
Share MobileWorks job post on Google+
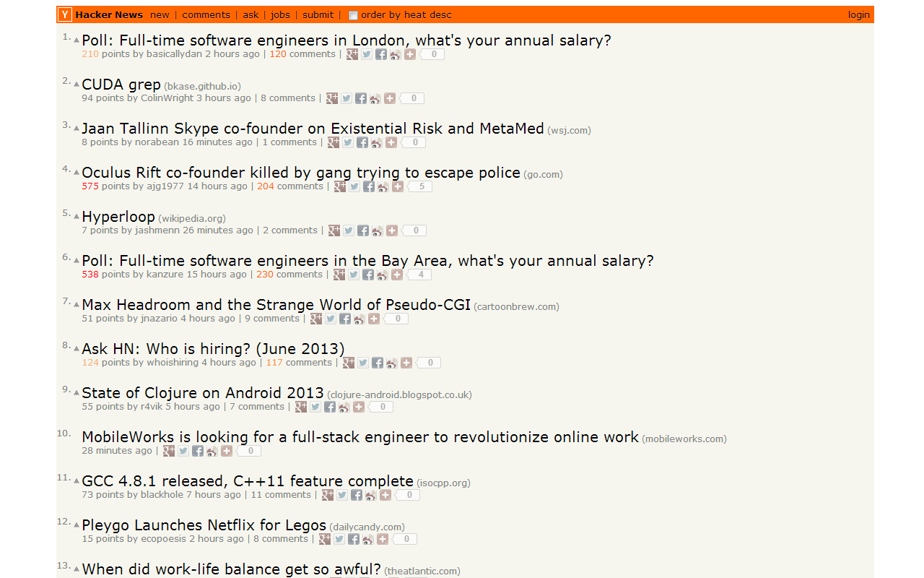(169, 451)
